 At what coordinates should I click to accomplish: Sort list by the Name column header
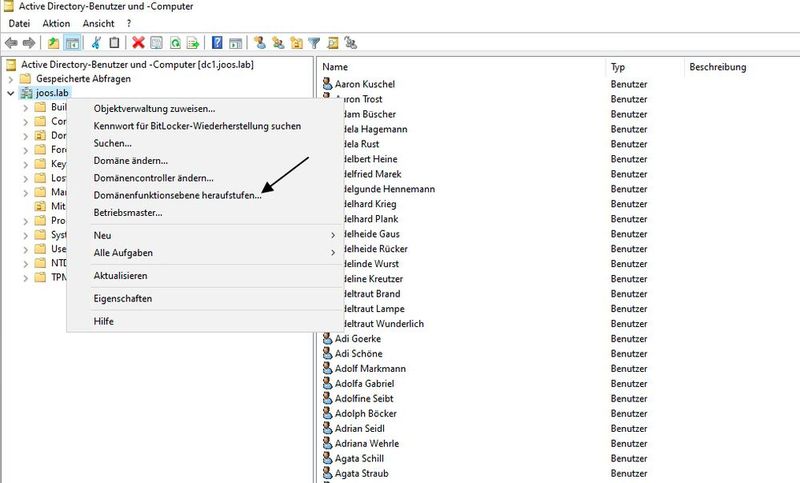[460, 67]
